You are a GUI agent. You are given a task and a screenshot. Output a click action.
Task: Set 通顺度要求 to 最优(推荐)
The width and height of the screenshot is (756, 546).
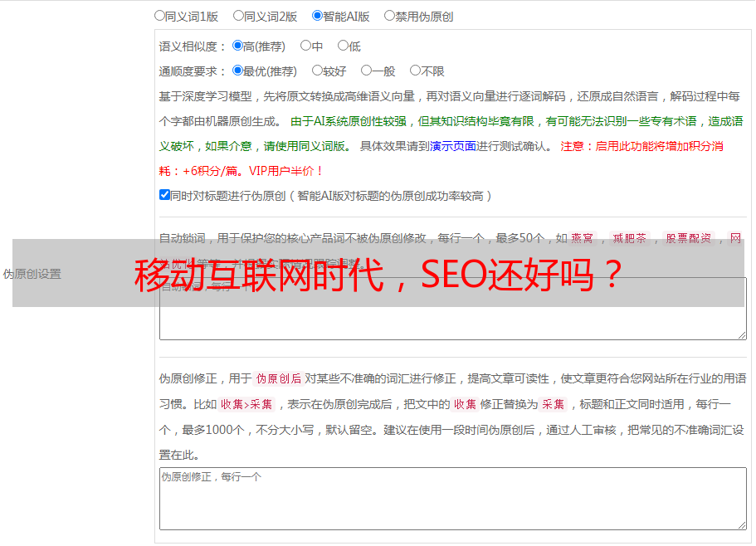237,71
